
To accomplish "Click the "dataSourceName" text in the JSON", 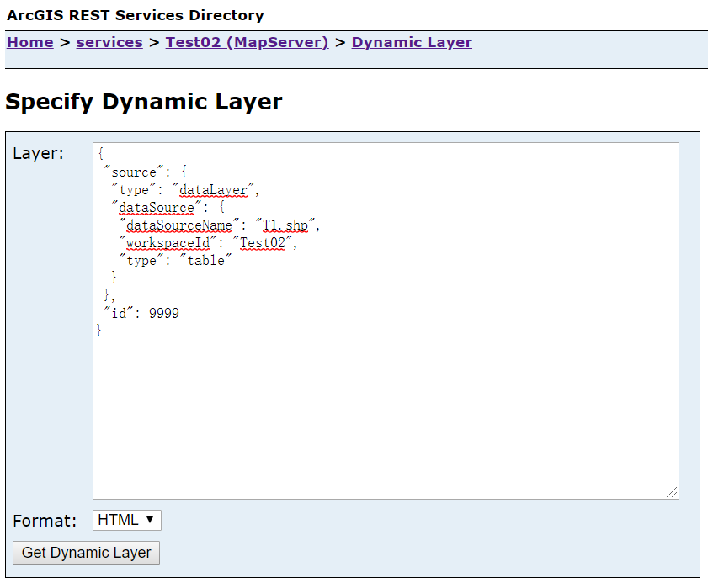I will (x=178, y=225).
